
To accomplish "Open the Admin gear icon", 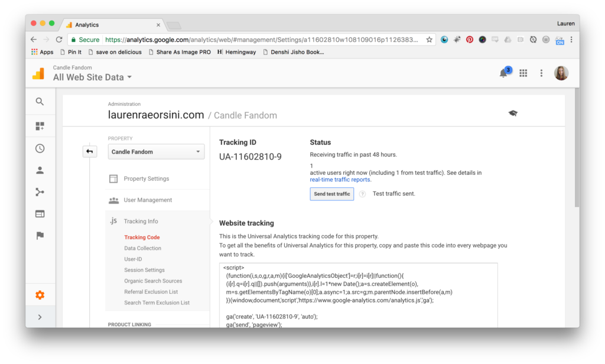I will click(40, 295).
